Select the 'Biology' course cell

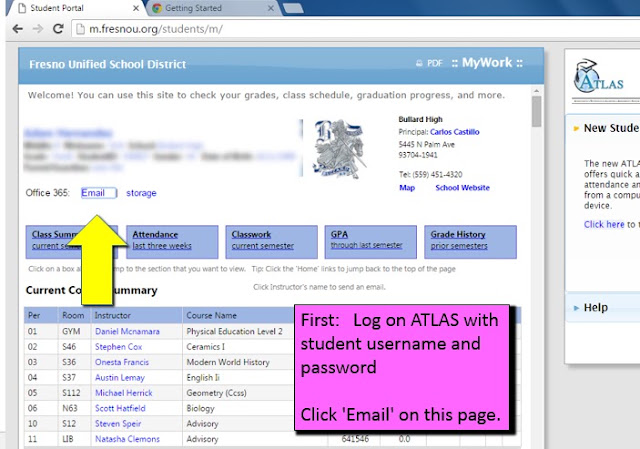200,408
